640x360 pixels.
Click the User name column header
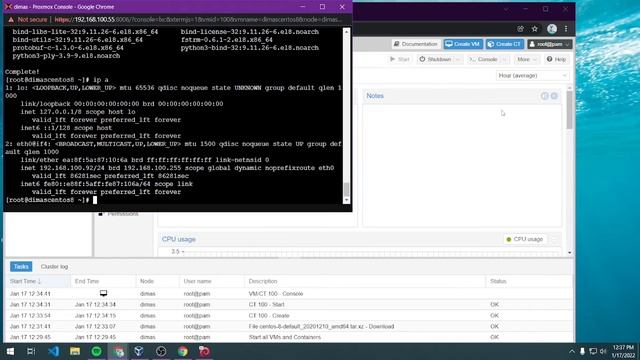coord(212,281)
